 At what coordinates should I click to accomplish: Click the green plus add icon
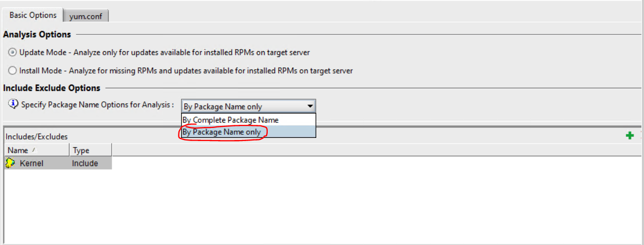pyautogui.click(x=629, y=136)
